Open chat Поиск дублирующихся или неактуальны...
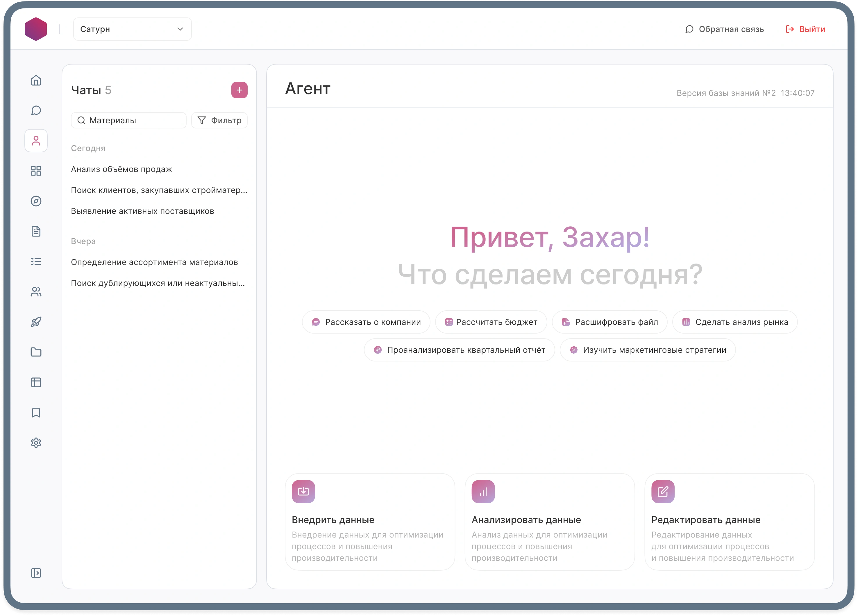The image size is (858, 616). tap(158, 283)
